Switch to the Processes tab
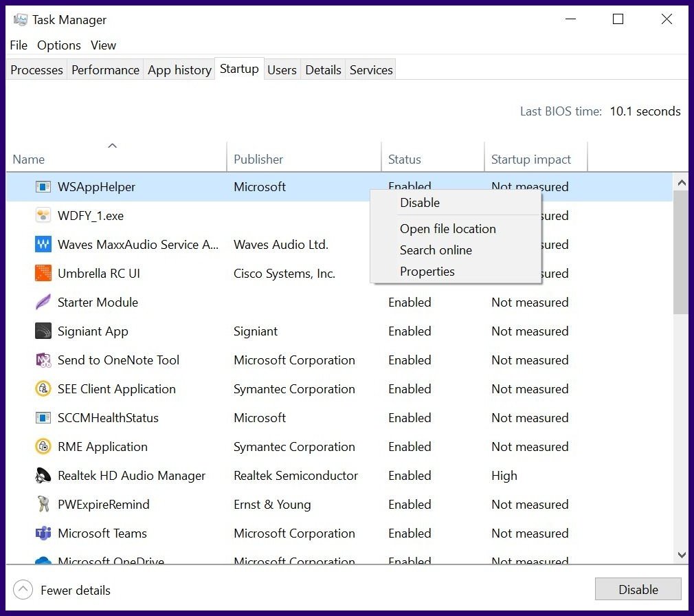694x616 pixels. (36, 70)
